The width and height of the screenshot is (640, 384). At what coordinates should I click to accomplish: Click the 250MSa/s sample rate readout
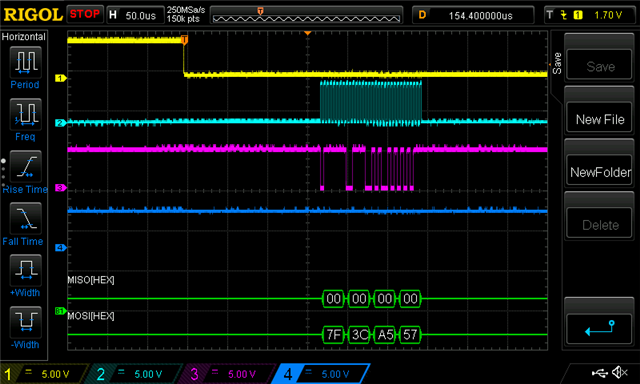click(x=186, y=10)
